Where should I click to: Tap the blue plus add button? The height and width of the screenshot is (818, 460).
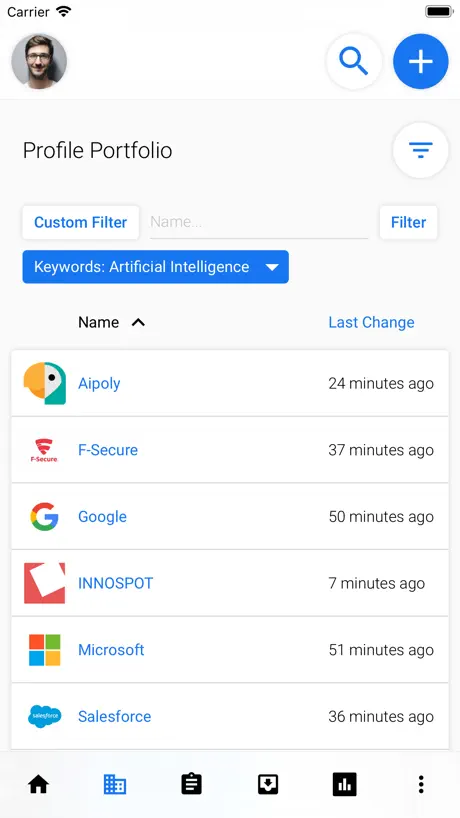(x=420, y=62)
